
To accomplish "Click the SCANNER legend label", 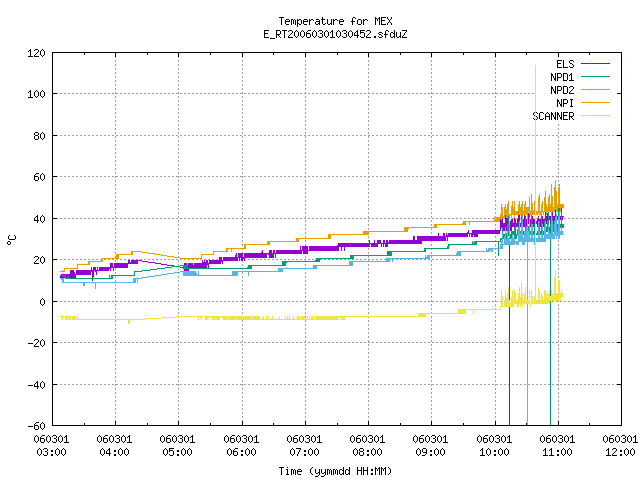I will [553, 116].
